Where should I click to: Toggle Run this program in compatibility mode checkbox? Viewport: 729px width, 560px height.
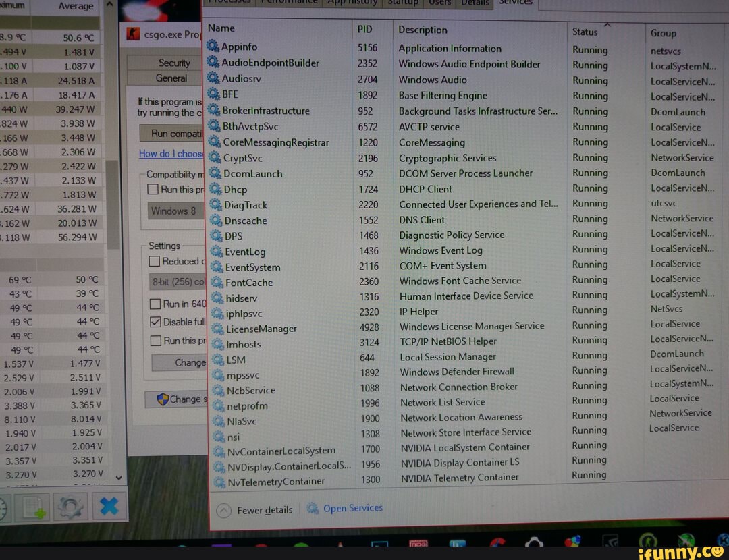click(x=153, y=189)
